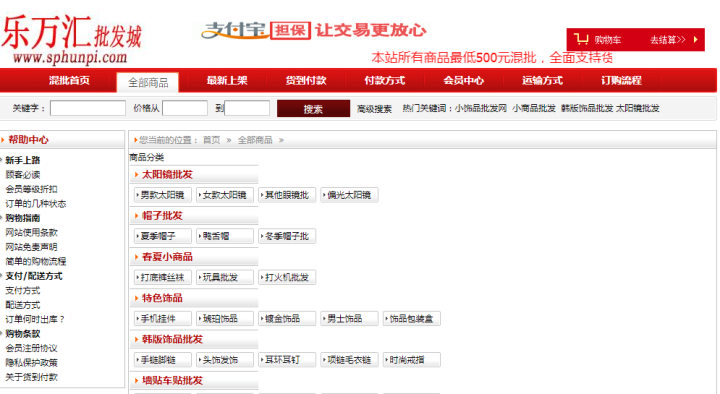Open 网站免责声明 link
Image resolution: width=720 pixels, height=394 pixels.
[x=31, y=247]
